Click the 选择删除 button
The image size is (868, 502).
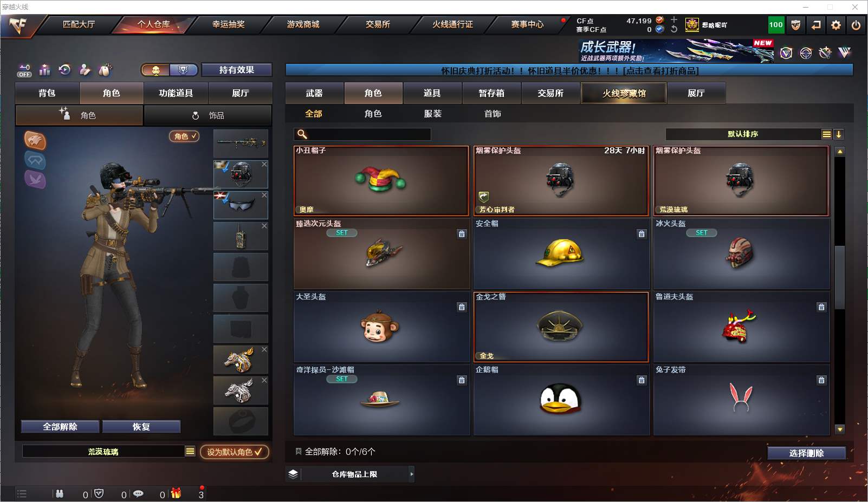click(806, 453)
